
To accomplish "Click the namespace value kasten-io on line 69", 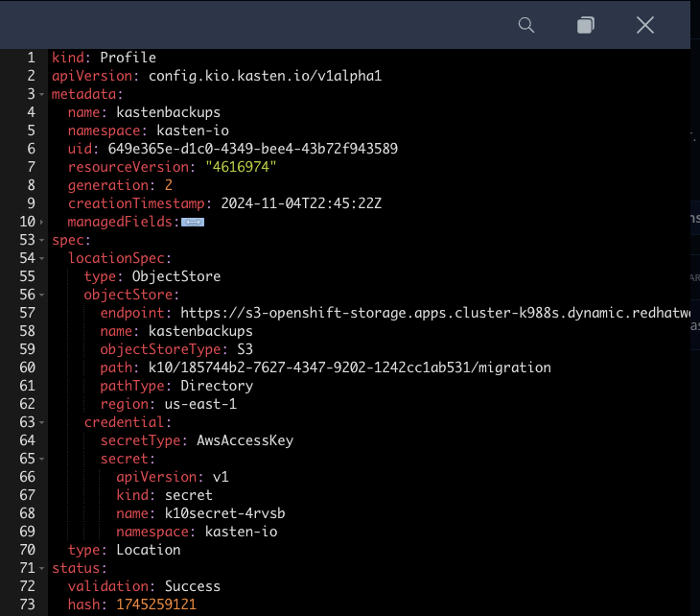I will (x=241, y=532).
